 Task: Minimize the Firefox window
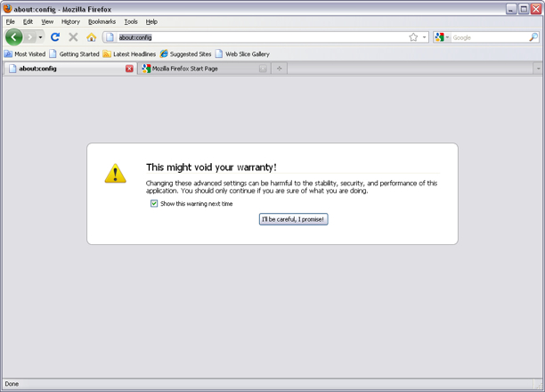pyautogui.click(x=511, y=9)
